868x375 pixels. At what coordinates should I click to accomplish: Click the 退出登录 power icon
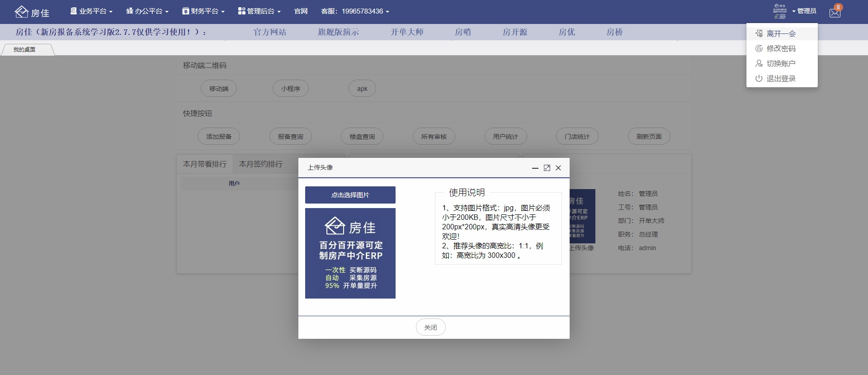click(759, 78)
